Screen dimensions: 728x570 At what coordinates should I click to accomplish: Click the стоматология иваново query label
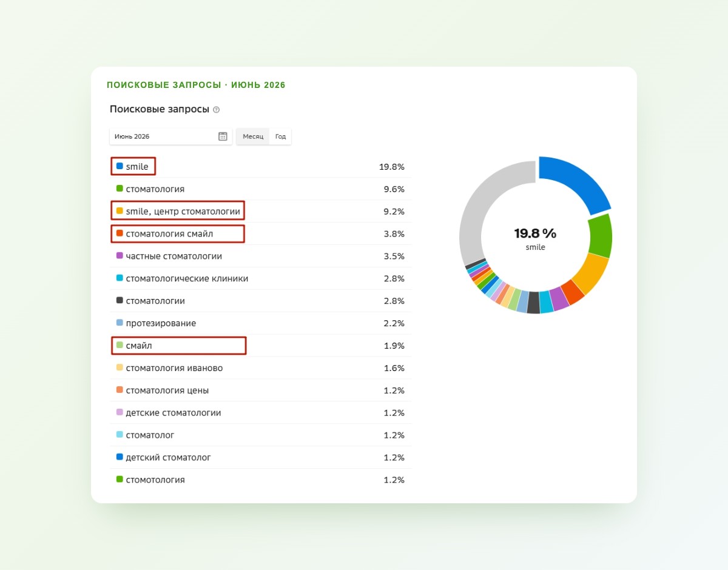click(175, 369)
